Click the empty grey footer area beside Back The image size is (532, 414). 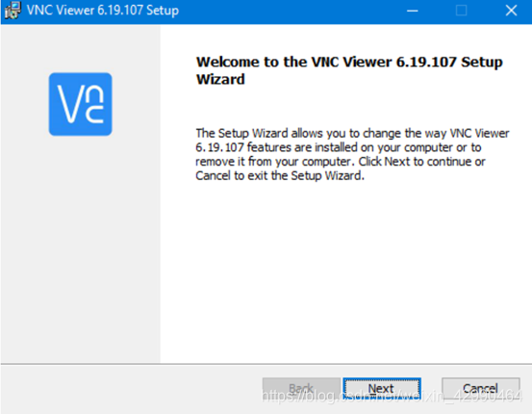click(x=131, y=389)
